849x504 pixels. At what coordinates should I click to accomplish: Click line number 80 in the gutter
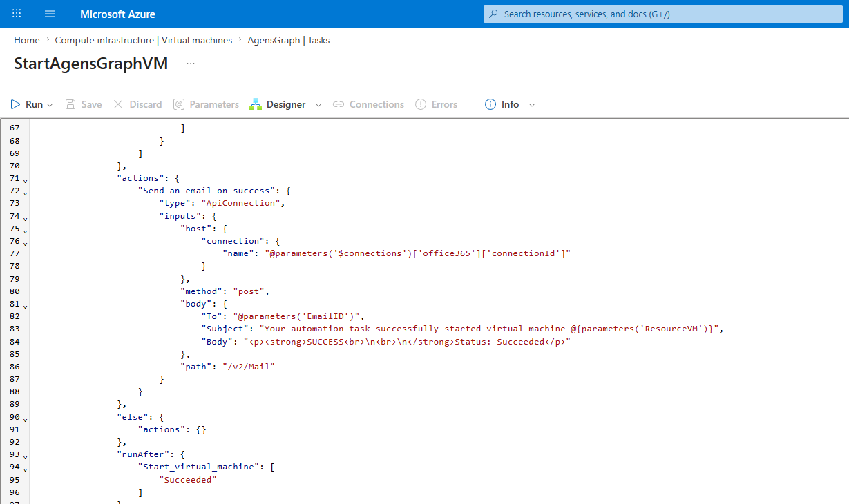15,291
